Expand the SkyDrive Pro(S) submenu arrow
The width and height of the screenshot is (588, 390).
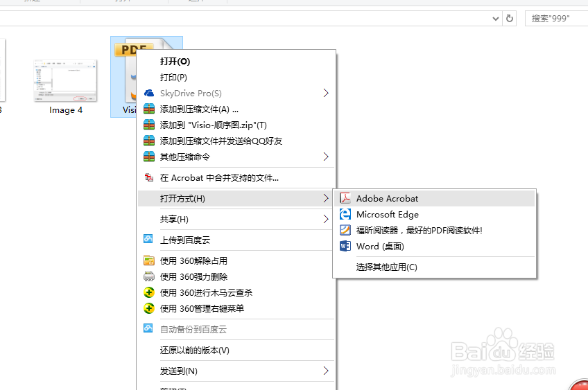tap(326, 93)
